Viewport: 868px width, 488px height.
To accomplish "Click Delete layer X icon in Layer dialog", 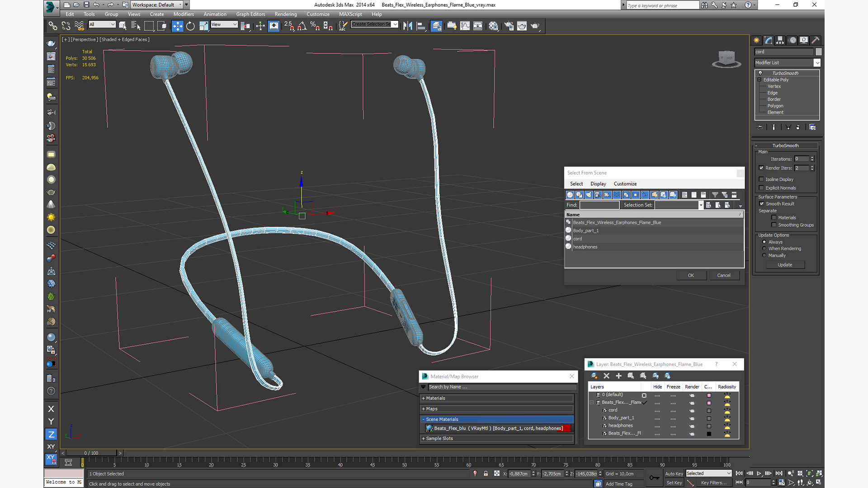I will click(x=606, y=376).
